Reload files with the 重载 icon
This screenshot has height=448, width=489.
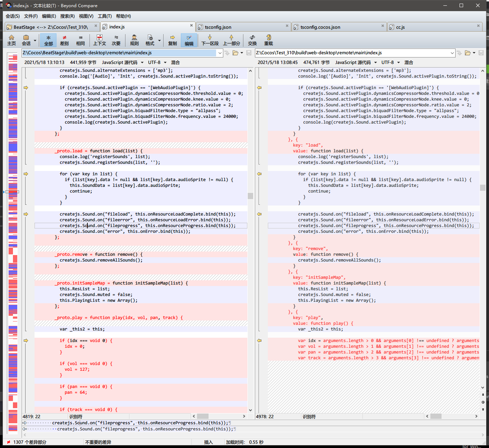[x=269, y=40]
